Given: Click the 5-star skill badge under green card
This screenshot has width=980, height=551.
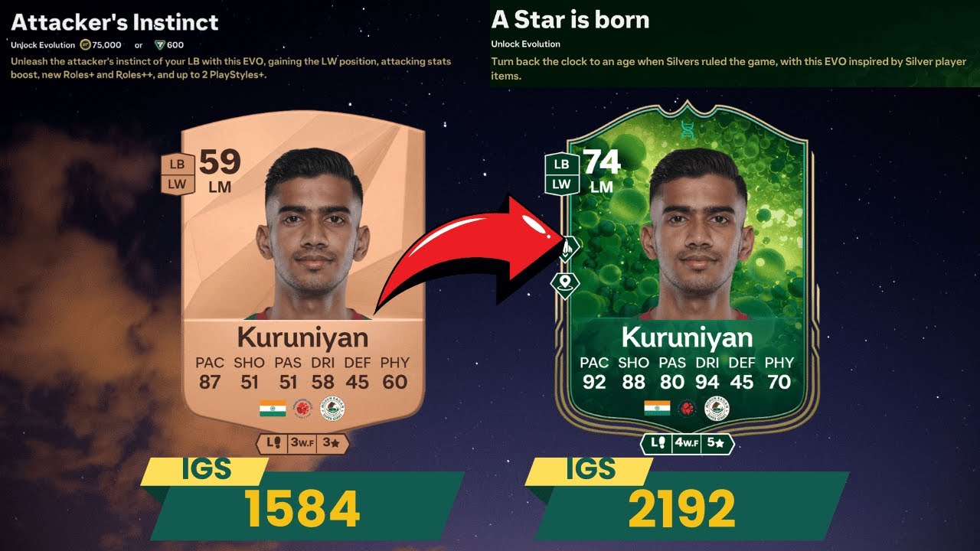Looking at the screenshot, I should pos(717,443).
